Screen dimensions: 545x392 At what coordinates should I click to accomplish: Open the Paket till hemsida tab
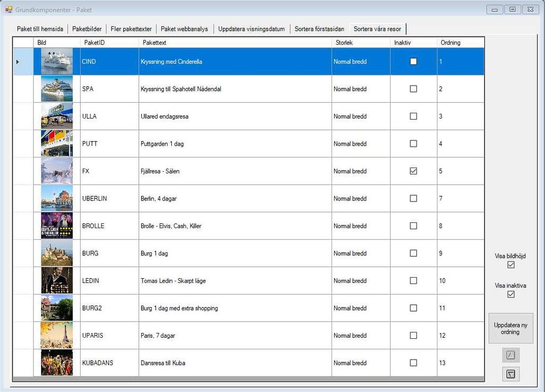click(40, 29)
